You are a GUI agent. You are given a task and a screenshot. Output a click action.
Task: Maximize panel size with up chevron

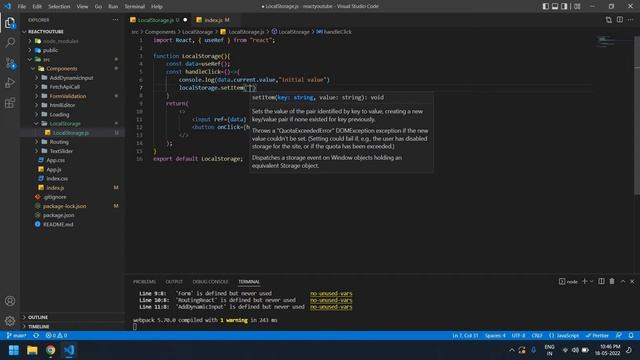pos(623,281)
